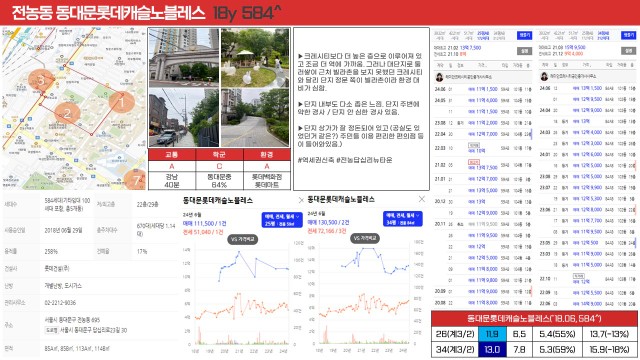Close the left price chart panel

pyautogui.click(x=301, y=200)
